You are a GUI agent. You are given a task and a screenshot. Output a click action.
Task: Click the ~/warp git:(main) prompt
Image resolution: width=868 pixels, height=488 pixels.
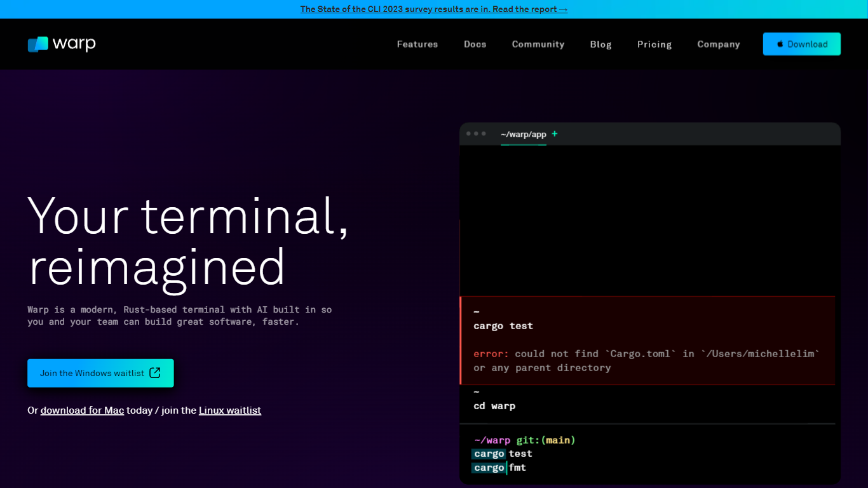point(524,440)
